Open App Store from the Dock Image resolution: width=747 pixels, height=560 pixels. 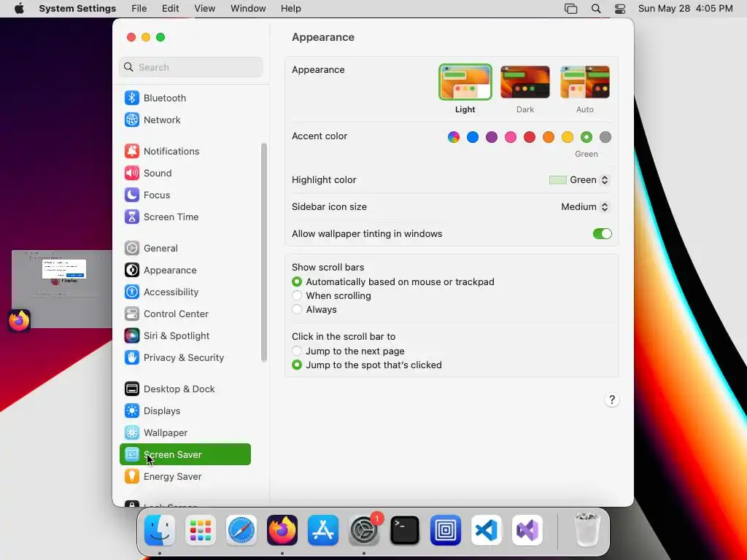click(323, 530)
